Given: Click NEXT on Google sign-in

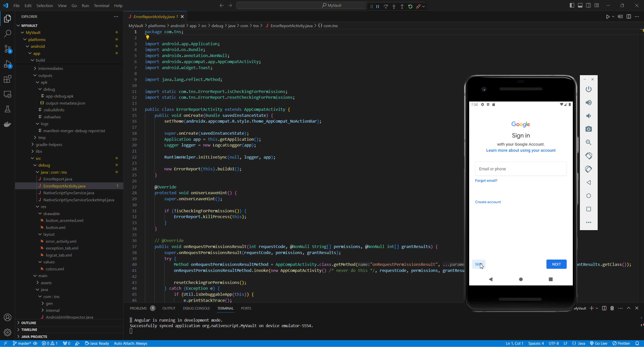Looking at the screenshot, I should tap(556, 264).
